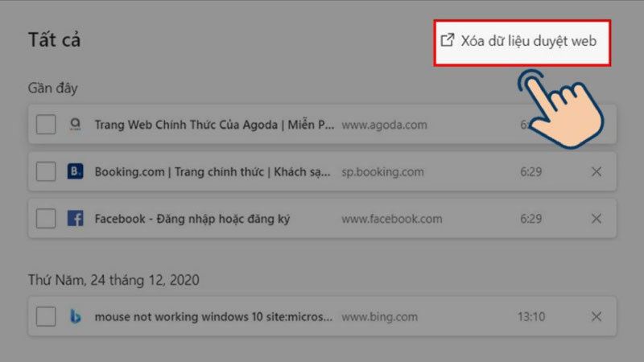Open the Booking.com Trang chính thức entry

pos(213,171)
